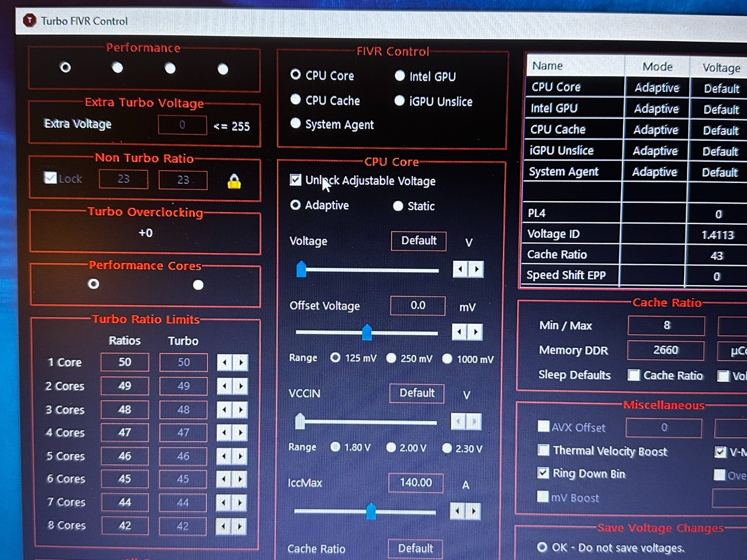Click right arrow of the Voltage slider
The width and height of the screenshot is (747, 560).
tap(476, 269)
